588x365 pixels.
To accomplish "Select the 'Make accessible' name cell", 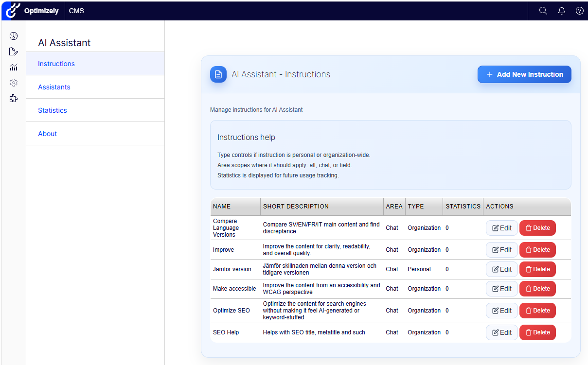I will 234,289.
